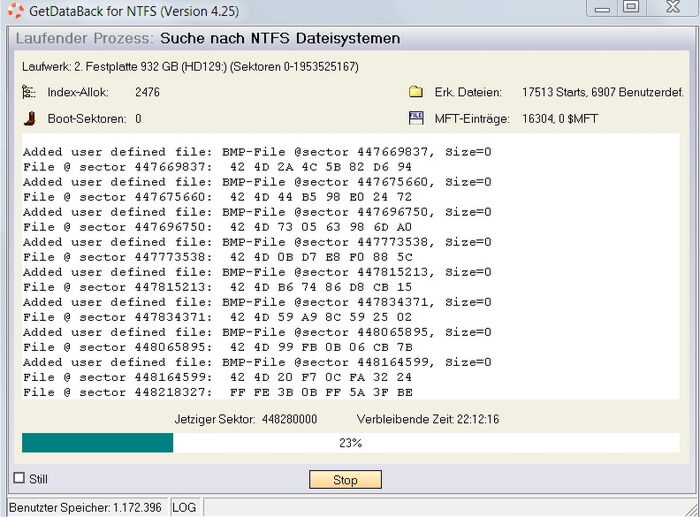This screenshot has height=517, width=700.
Task: Select log line 'Added user defined file' at sector 447815213
Action: pyautogui.click(x=257, y=272)
